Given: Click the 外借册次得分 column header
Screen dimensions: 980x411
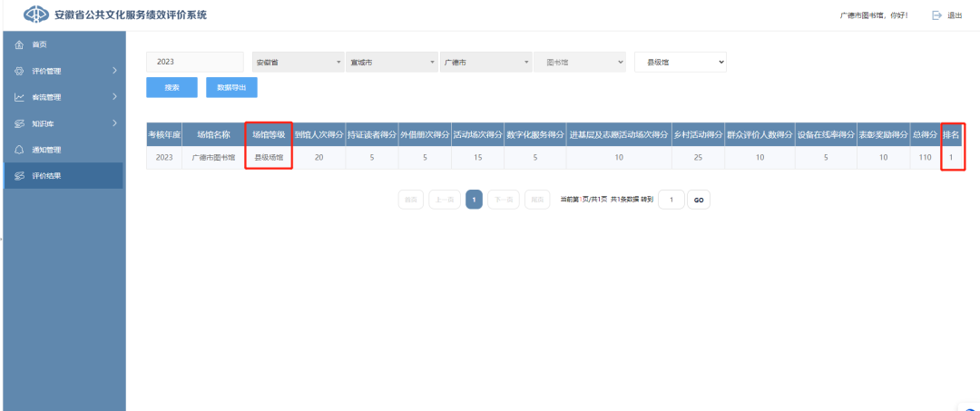Looking at the screenshot, I should pyautogui.click(x=425, y=134).
